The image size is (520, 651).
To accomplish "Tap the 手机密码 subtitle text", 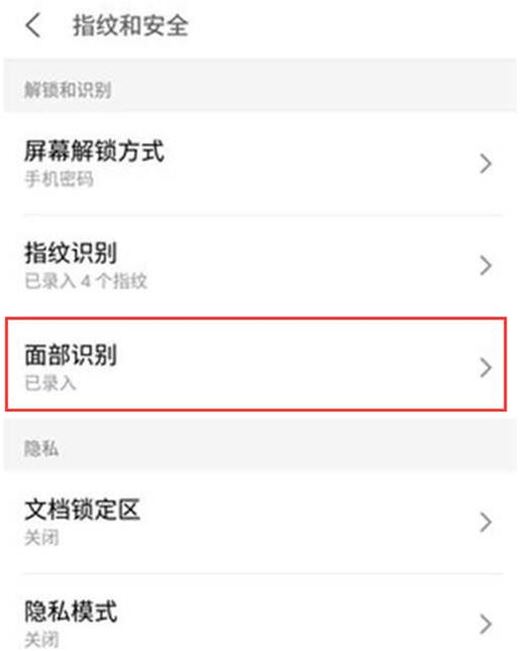I will (x=59, y=179).
